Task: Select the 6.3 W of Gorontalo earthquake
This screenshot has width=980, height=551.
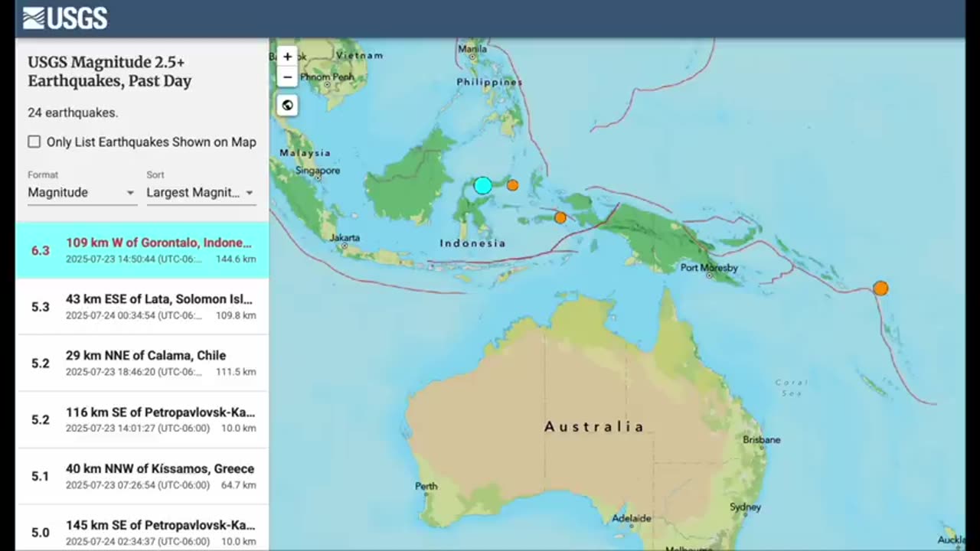Action: pos(142,250)
